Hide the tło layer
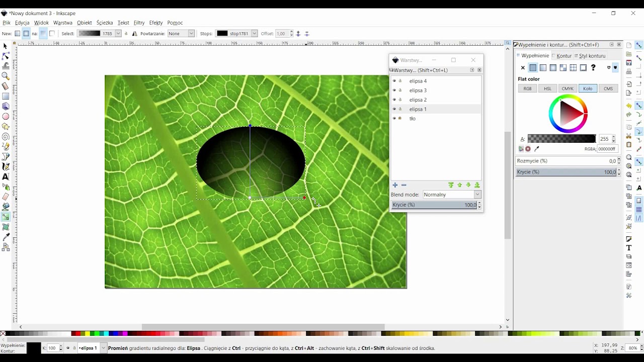The width and height of the screenshot is (644, 362). [394, 119]
